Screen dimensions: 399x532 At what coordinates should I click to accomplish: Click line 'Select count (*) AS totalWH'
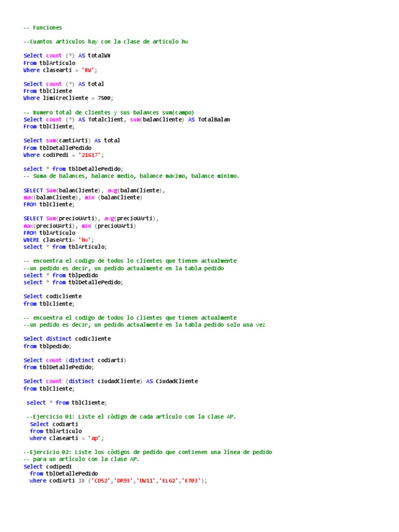coord(67,56)
